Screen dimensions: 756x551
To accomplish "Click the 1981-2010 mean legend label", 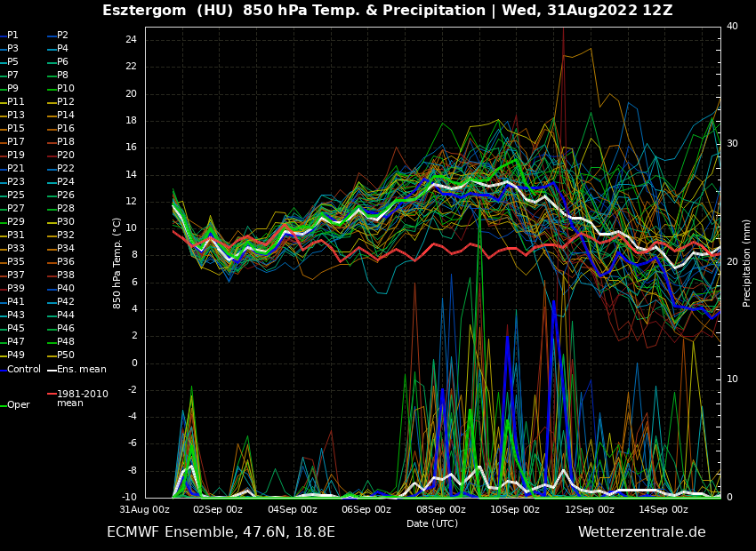I will 82,398.
